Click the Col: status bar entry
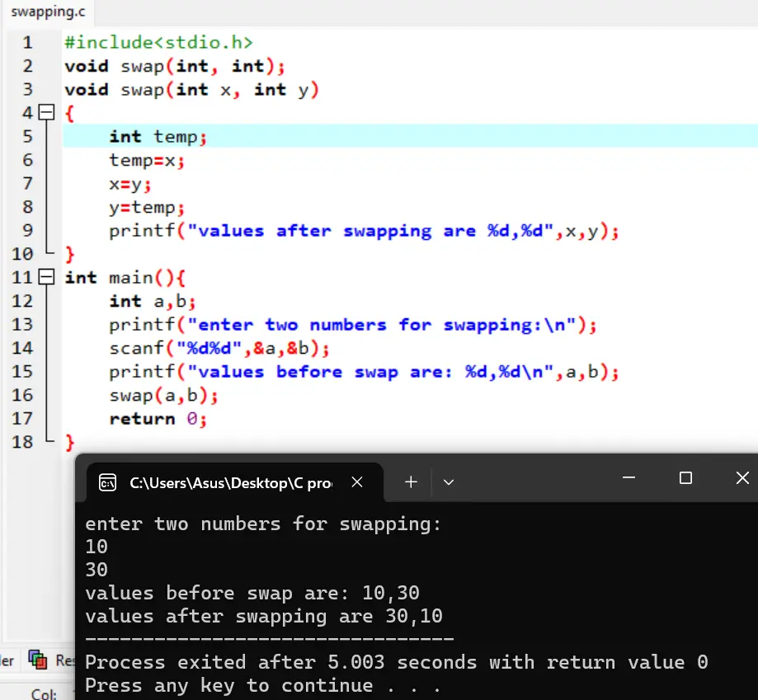 [44, 694]
